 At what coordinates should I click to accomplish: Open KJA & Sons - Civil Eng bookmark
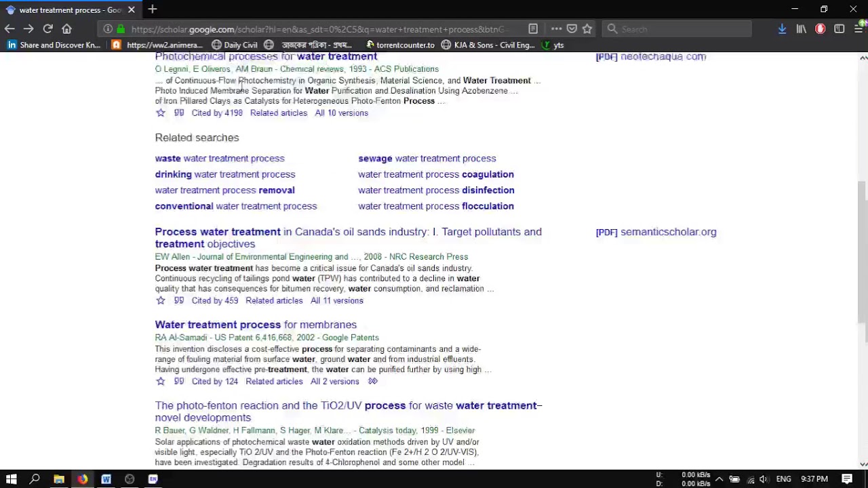point(488,45)
